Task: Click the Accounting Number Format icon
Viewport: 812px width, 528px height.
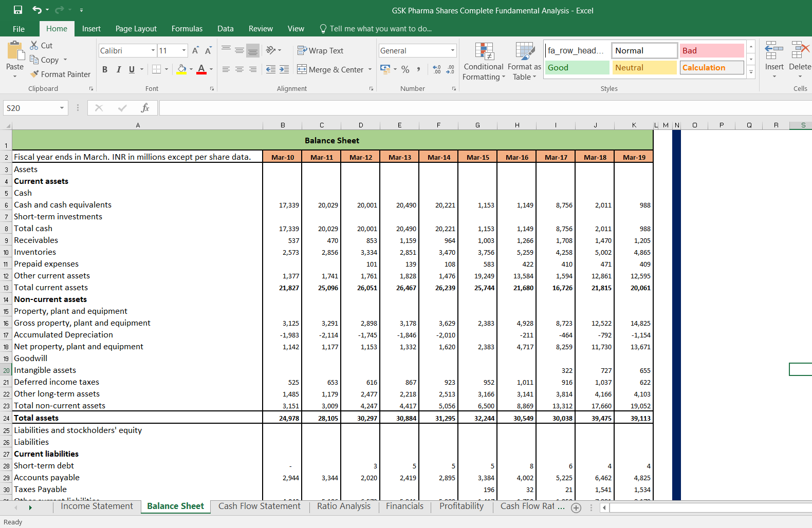Action: (x=385, y=69)
